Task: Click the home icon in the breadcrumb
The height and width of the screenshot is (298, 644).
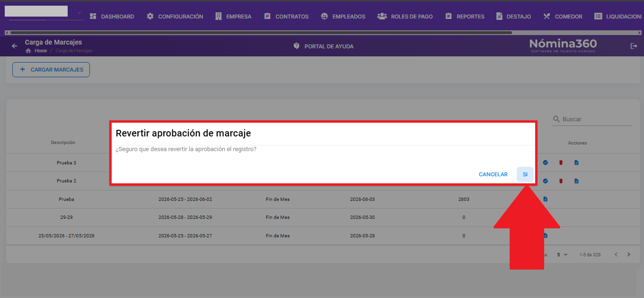Action: [x=28, y=51]
